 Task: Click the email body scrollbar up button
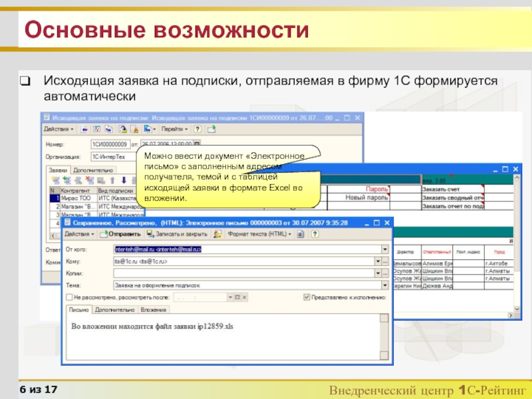pos(384,318)
